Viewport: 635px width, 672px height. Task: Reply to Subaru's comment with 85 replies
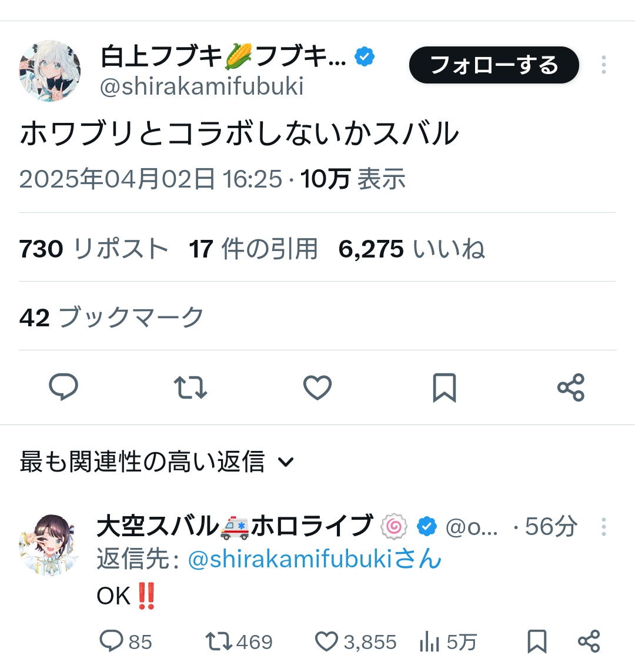[112, 641]
